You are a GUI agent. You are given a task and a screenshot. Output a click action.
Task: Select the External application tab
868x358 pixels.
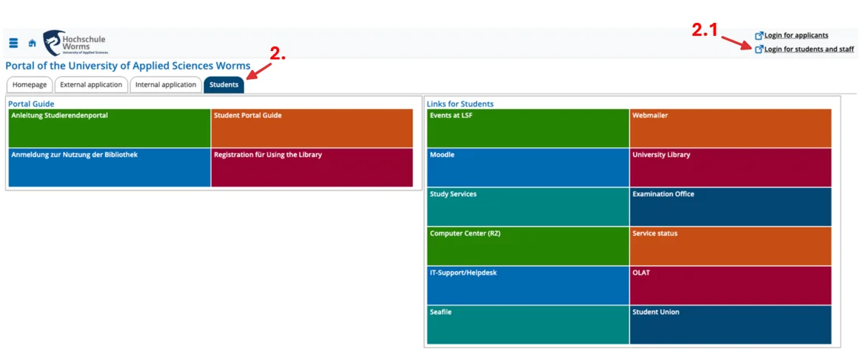pyautogui.click(x=91, y=85)
